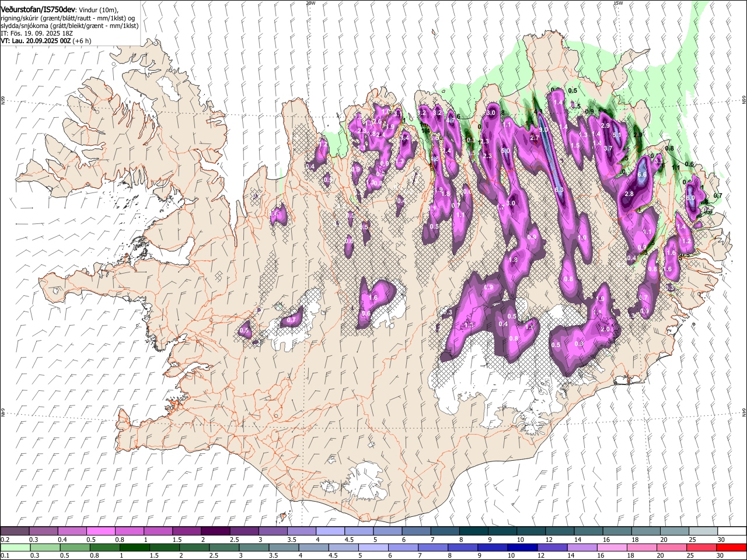Pick the 7 blue swatch in the rain legend
Screen dimensions: 747x560
pos(433,547)
